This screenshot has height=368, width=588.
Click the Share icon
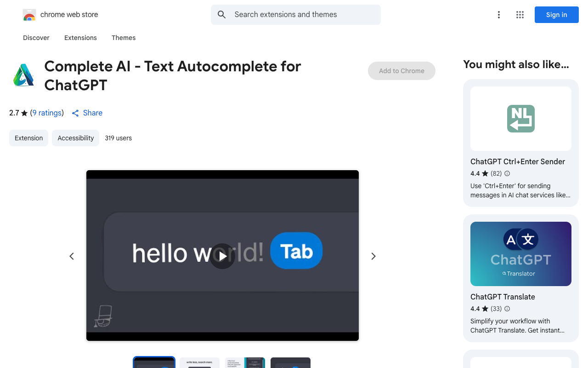(75, 113)
